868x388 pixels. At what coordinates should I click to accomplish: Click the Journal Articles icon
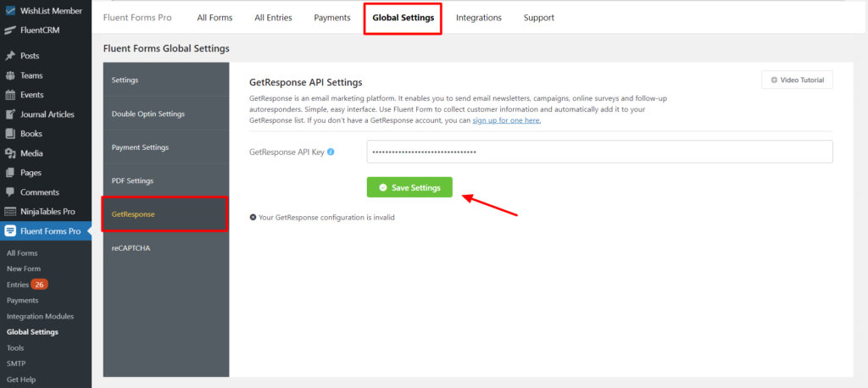[x=10, y=114]
